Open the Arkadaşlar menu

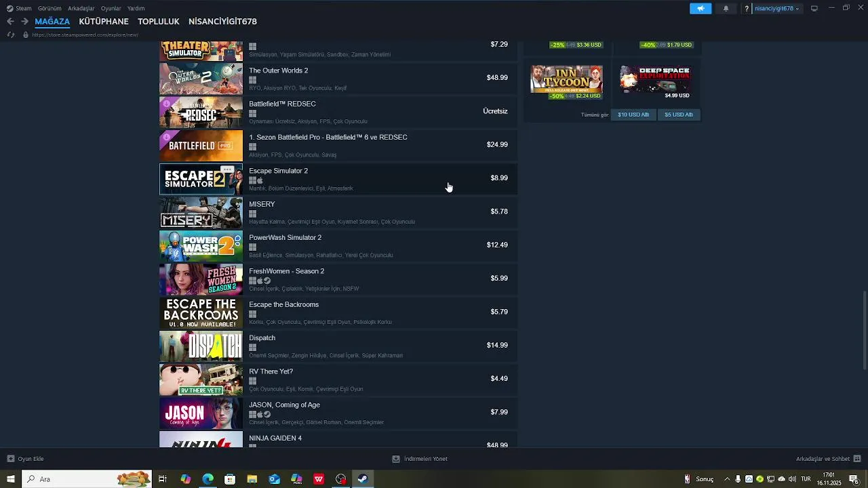81,8
